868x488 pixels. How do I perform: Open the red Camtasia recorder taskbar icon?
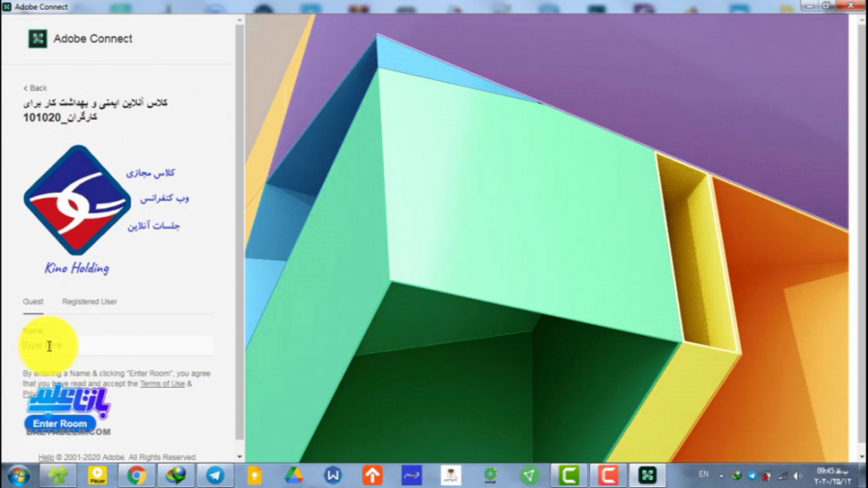[x=608, y=475]
